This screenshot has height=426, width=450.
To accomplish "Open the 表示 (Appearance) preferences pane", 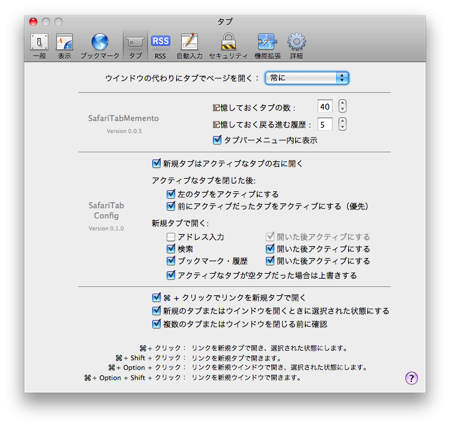I will [64, 46].
